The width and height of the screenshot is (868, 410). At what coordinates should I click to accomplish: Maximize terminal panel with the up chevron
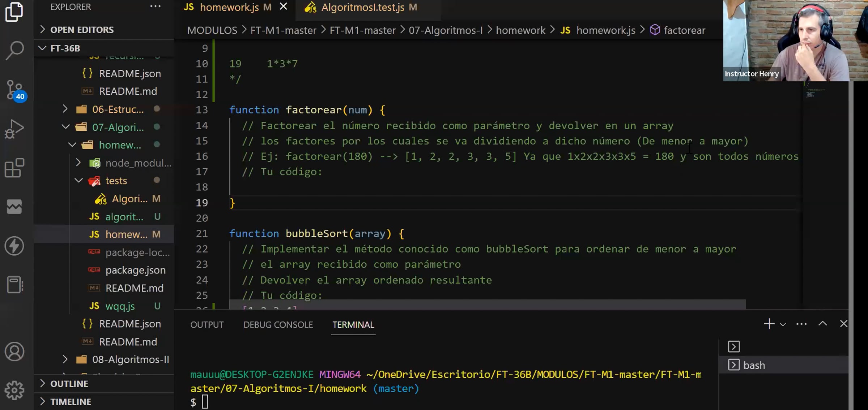(x=822, y=324)
